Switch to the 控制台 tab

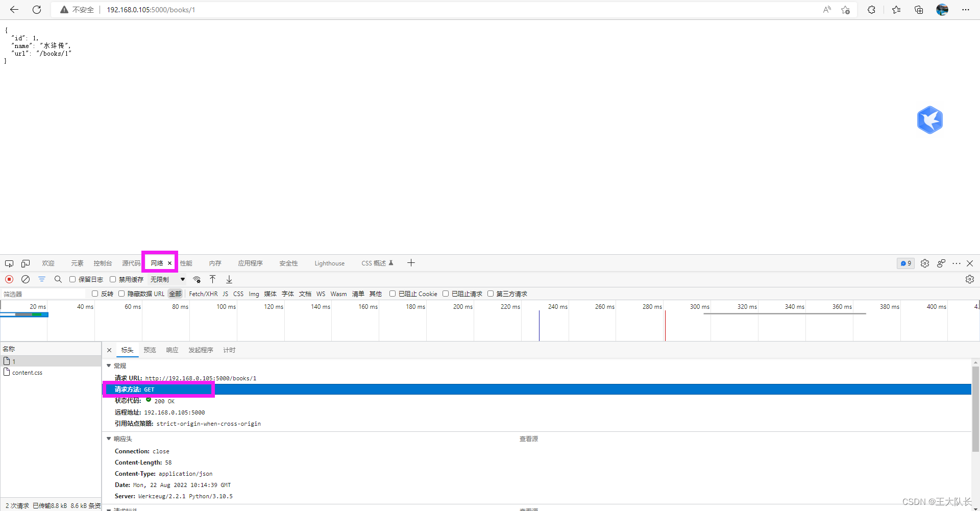tap(103, 263)
